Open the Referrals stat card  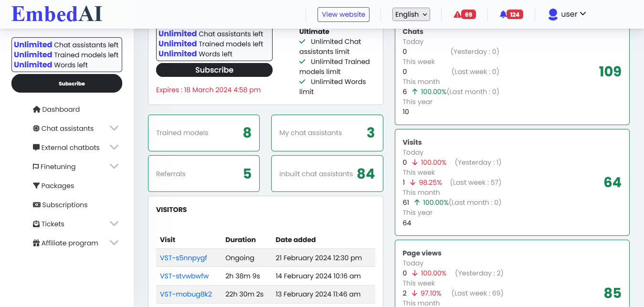[x=204, y=174]
